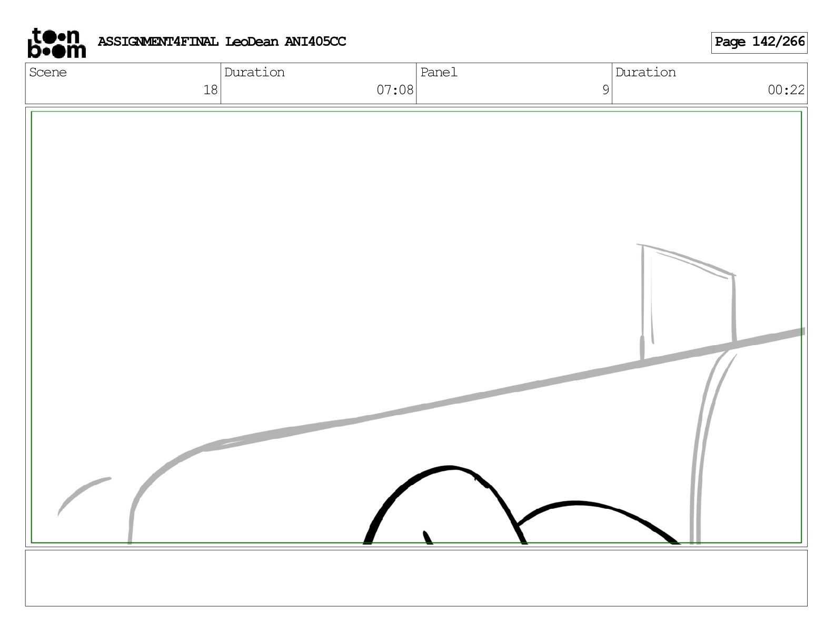Click the empty notes box below the panel
The width and height of the screenshot is (834, 644).
(x=416, y=578)
